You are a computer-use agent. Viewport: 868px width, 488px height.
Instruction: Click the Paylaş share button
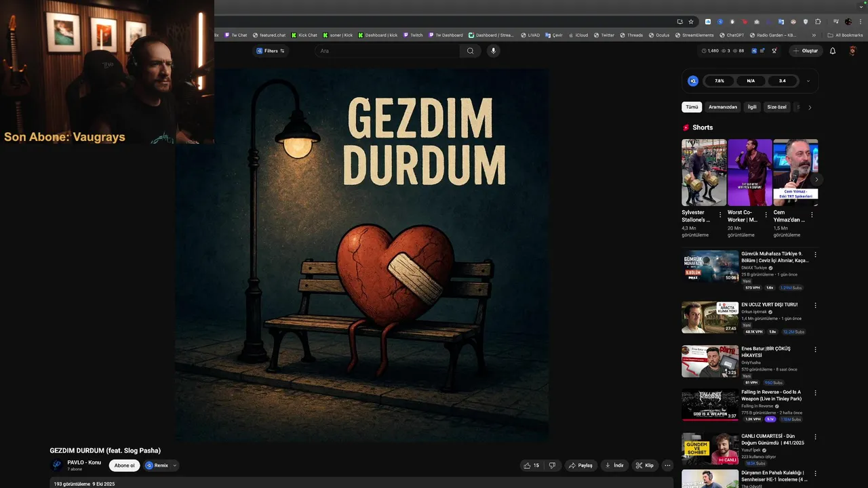point(580,466)
